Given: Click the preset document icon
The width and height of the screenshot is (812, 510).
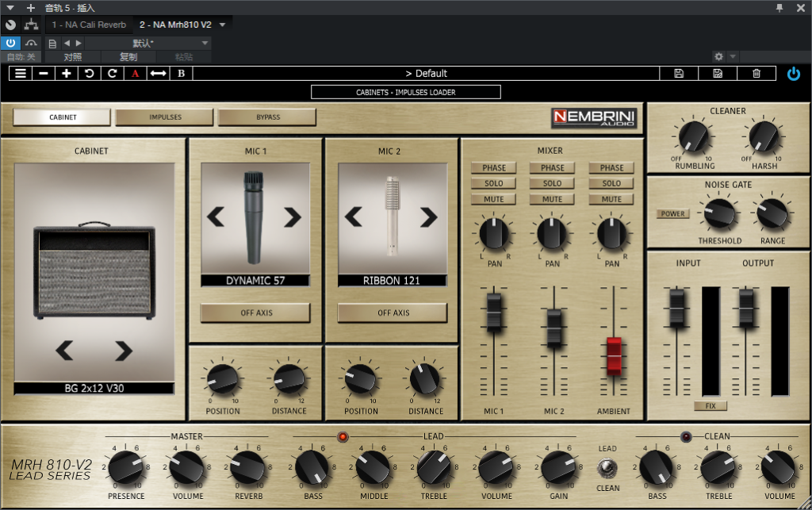Looking at the screenshot, I should pyautogui.click(x=52, y=44).
